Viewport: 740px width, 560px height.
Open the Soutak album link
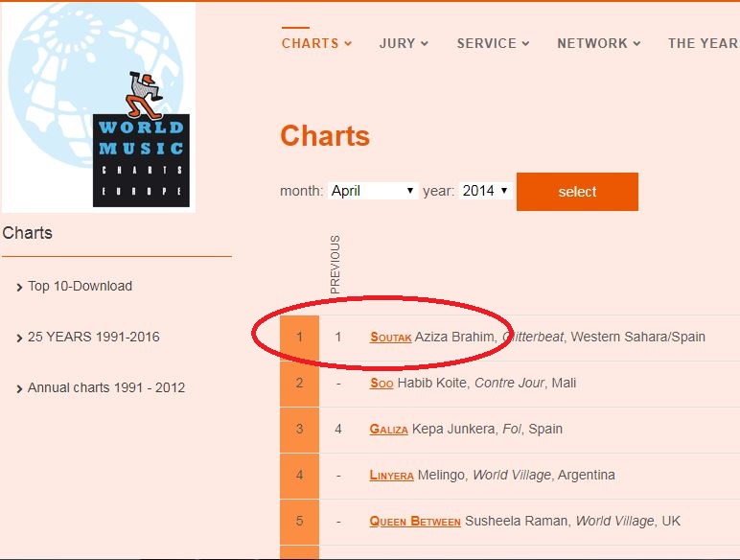tap(390, 338)
